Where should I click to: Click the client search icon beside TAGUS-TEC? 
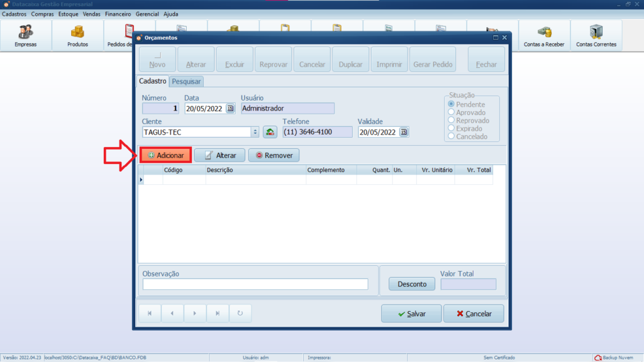(270, 132)
